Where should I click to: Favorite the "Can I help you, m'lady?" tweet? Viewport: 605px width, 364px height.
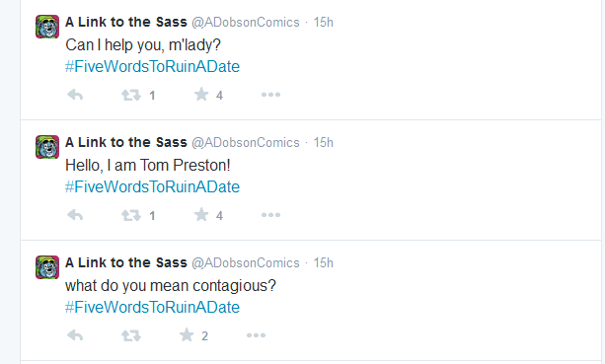click(201, 95)
